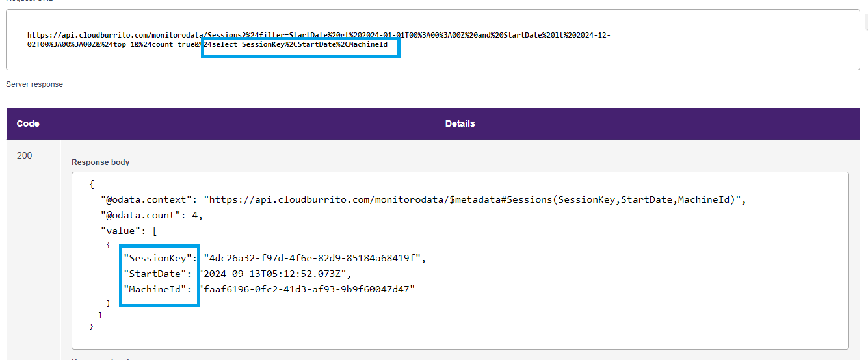Click the Request URL text box
868x360 pixels.
click(432, 40)
